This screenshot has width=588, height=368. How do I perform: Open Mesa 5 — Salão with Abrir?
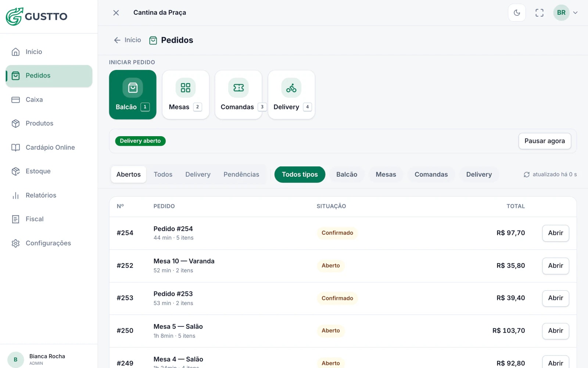click(x=556, y=331)
